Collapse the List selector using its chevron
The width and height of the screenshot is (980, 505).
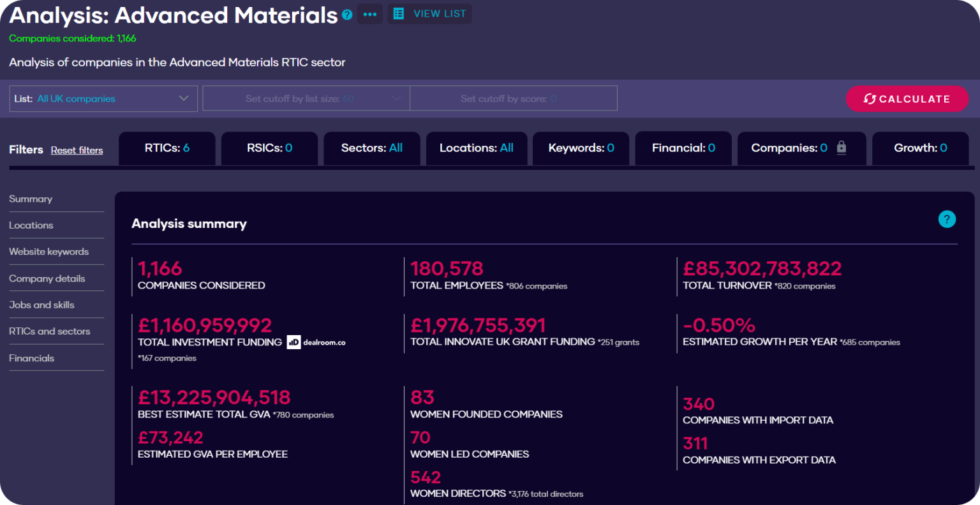pyautogui.click(x=184, y=98)
